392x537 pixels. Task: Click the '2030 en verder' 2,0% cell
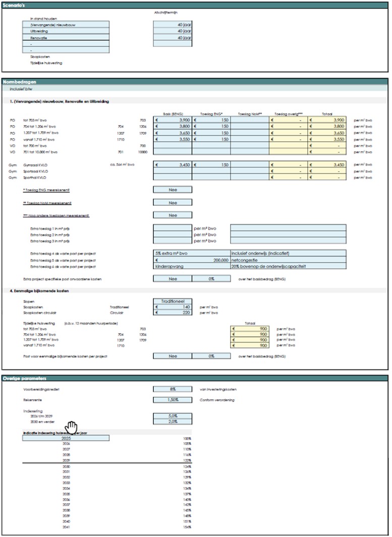click(173, 422)
